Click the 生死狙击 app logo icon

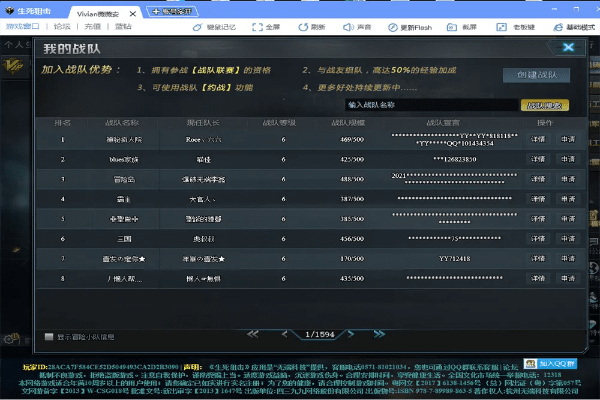click(10, 11)
